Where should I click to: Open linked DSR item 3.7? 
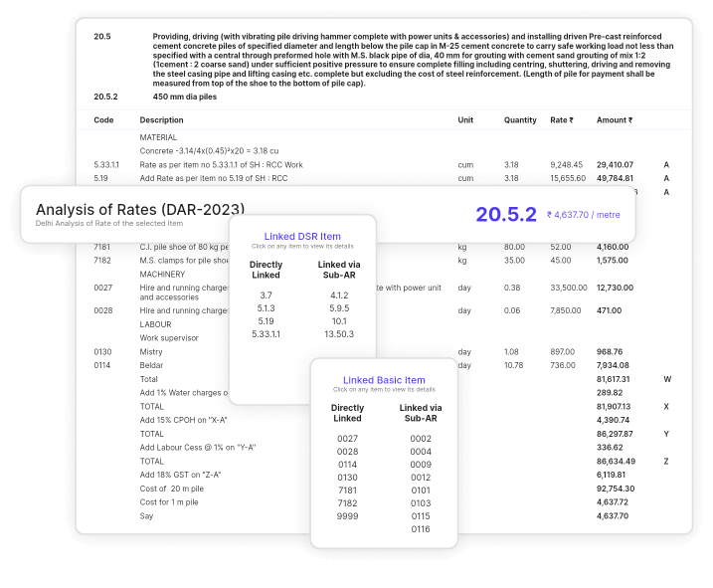tap(267, 295)
